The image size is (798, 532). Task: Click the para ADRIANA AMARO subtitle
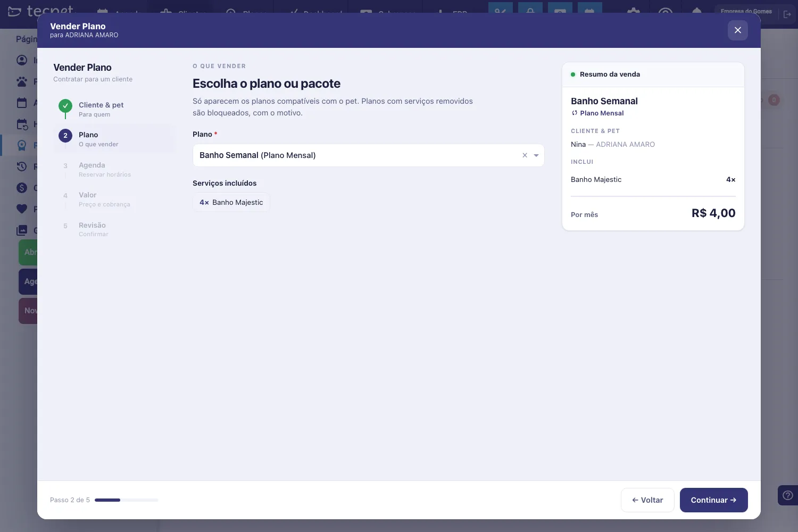click(84, 35)
